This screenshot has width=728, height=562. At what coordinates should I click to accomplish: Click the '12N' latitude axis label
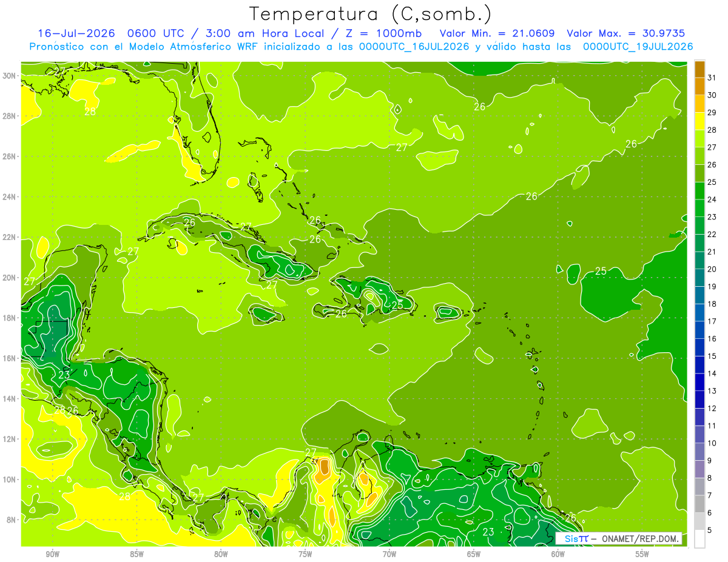point(9,439)
